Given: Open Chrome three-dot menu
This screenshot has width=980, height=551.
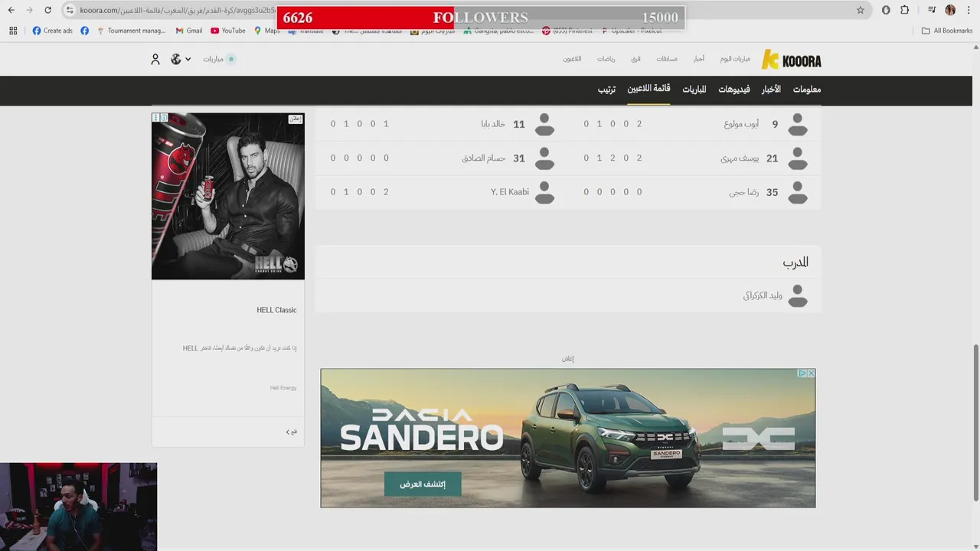Looking at the screenshot, I should (x=969, y=10).
